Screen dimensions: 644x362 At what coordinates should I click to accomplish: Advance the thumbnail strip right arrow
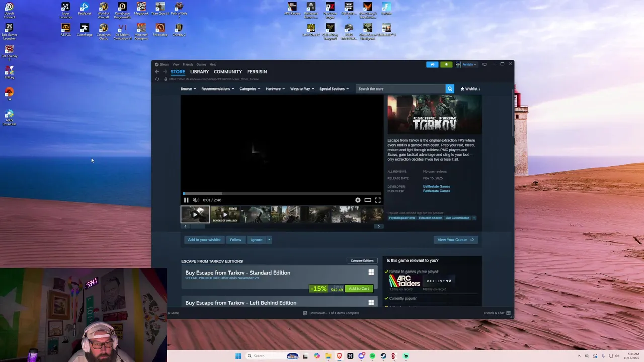click(379, 226)
